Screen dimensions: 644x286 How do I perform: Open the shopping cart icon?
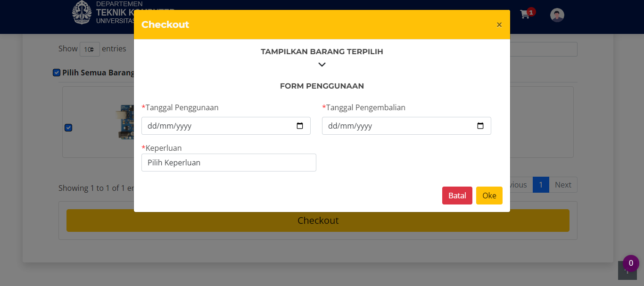(525, 14)
